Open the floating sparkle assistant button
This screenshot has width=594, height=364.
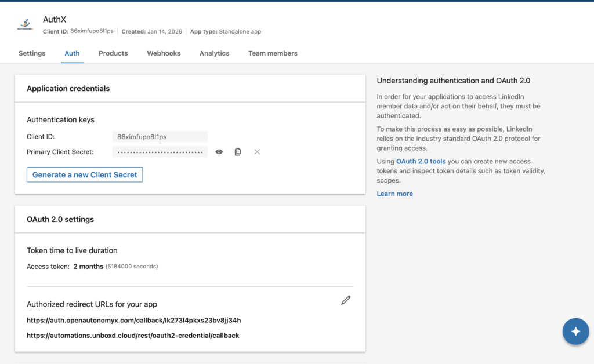click(x=575, y=332)
